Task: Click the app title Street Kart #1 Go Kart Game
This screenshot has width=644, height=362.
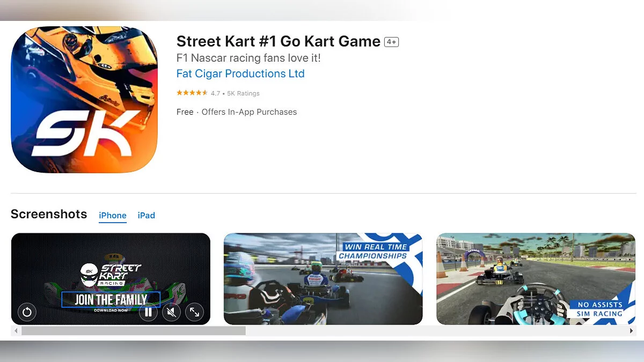Action: point(279,41)
